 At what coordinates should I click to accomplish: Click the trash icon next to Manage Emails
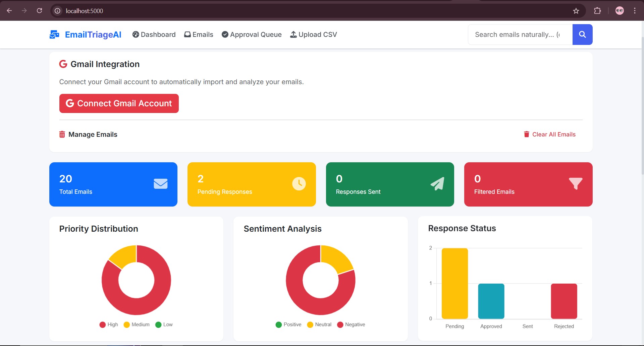coord(62,134)
